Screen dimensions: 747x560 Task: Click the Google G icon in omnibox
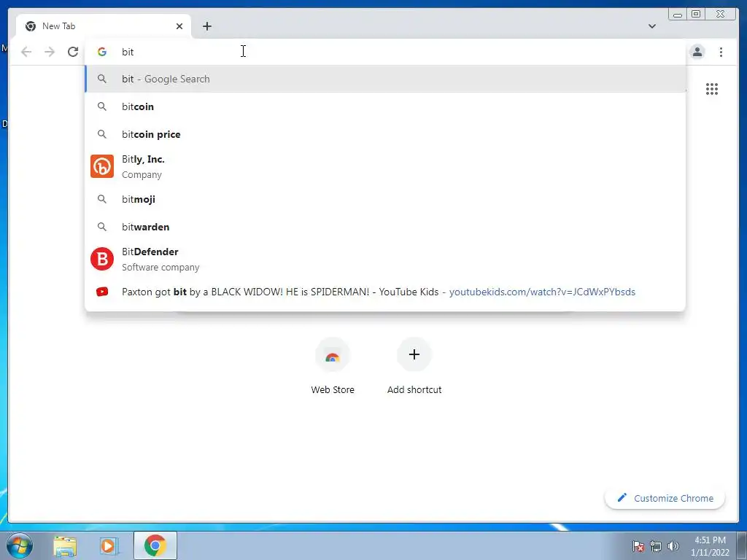tap(102, 52)
